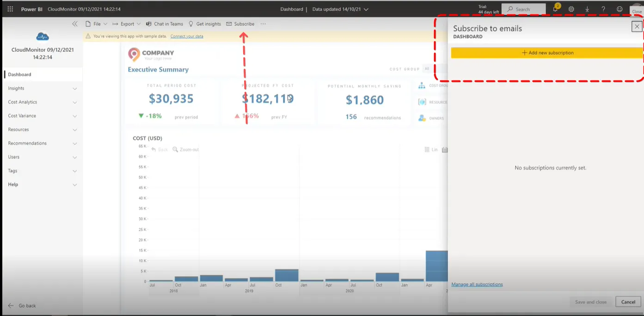The width and height of the screenshot is (644, 316).
Task: Click the $1,860 potential monthly saving
Action: point(365,100)
